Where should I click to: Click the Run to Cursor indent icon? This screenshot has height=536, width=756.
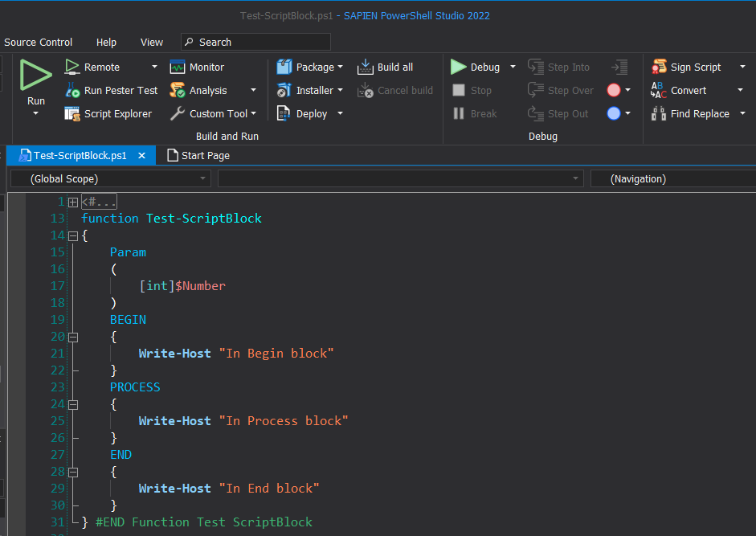pyautogui.click(x=619, y=67)
